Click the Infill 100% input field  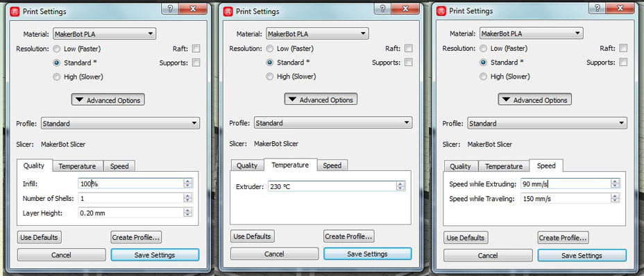tap(130, 184)
